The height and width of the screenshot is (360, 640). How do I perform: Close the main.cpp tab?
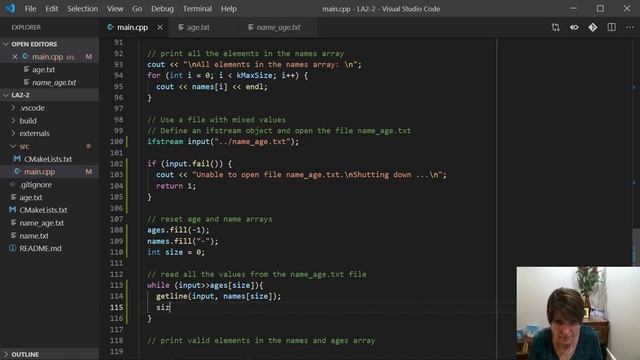pyautogui.click(x=160, y=27)
